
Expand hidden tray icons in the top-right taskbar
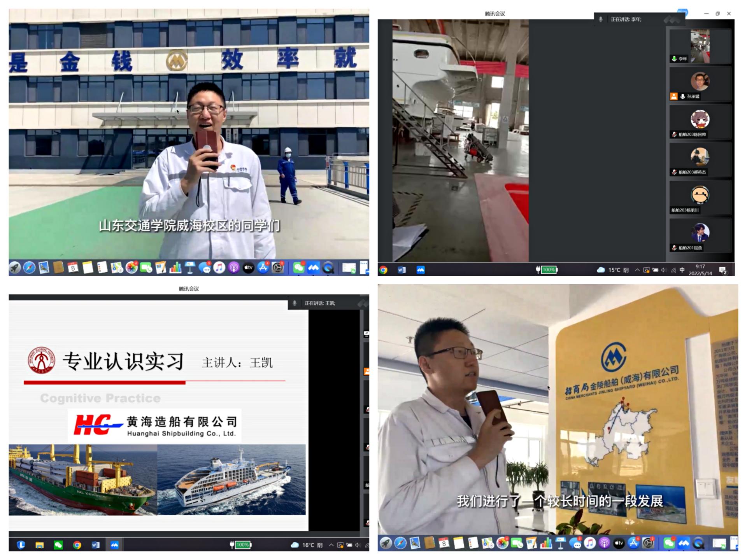pyautogui.click(x=637, y=270)
